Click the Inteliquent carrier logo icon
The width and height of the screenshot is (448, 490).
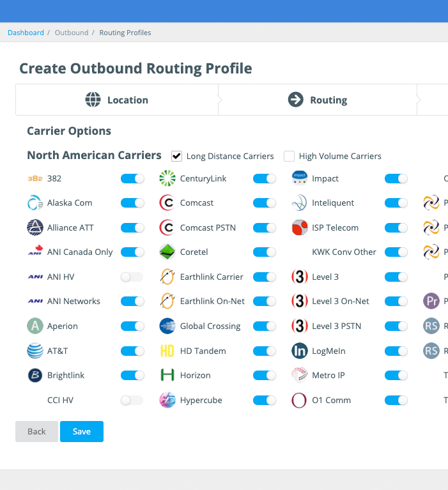[299, 203]
